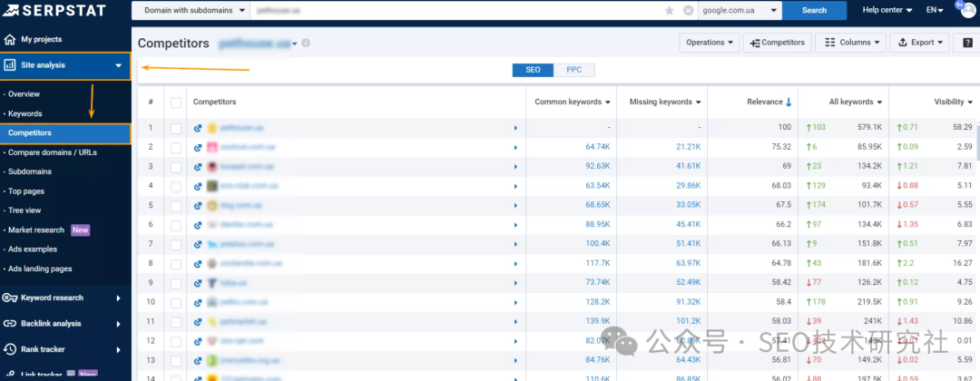Viewport: 980px width, 381px height.
Task: Open My projects home icon
Action: (x=10, y=40)
